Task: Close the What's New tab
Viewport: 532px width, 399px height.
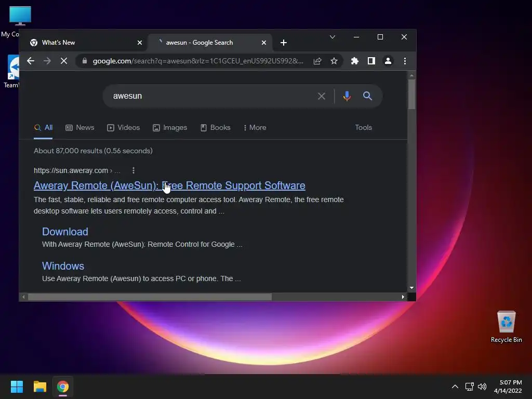Action: [x=140, y=43]
